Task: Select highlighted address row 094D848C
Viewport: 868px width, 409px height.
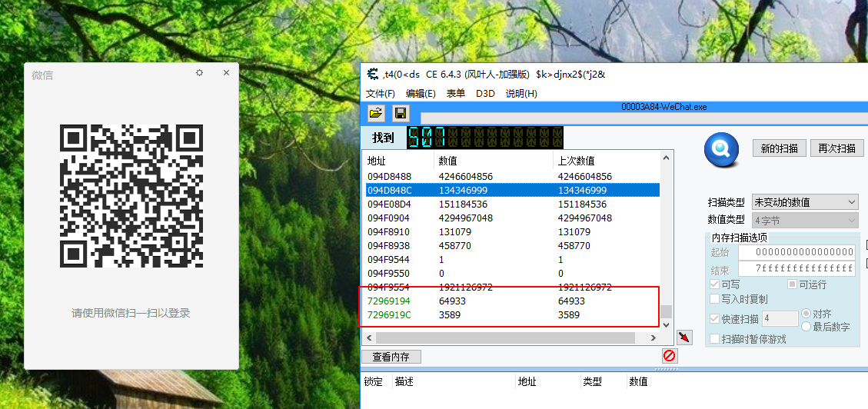Action: point(513,191)
